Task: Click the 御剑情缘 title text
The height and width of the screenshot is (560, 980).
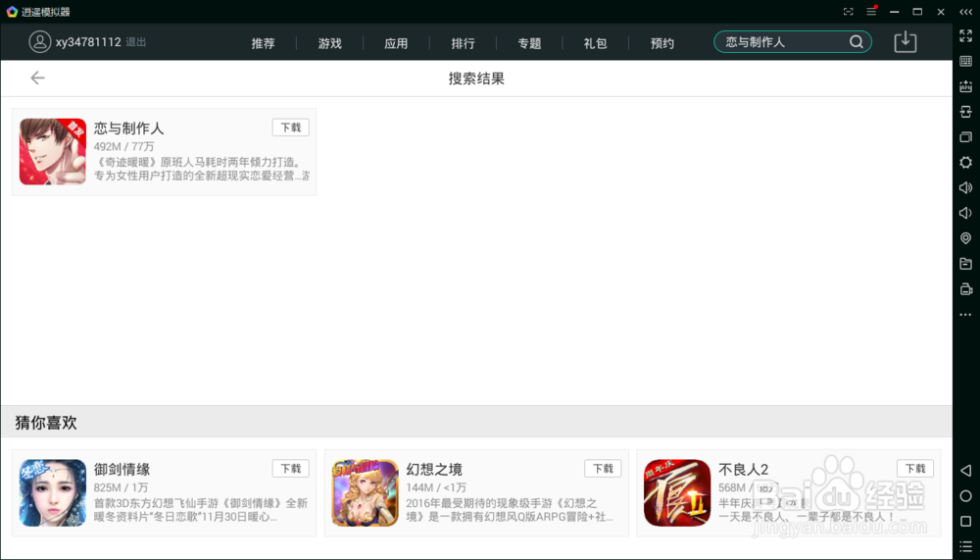Action: point(122,469)
